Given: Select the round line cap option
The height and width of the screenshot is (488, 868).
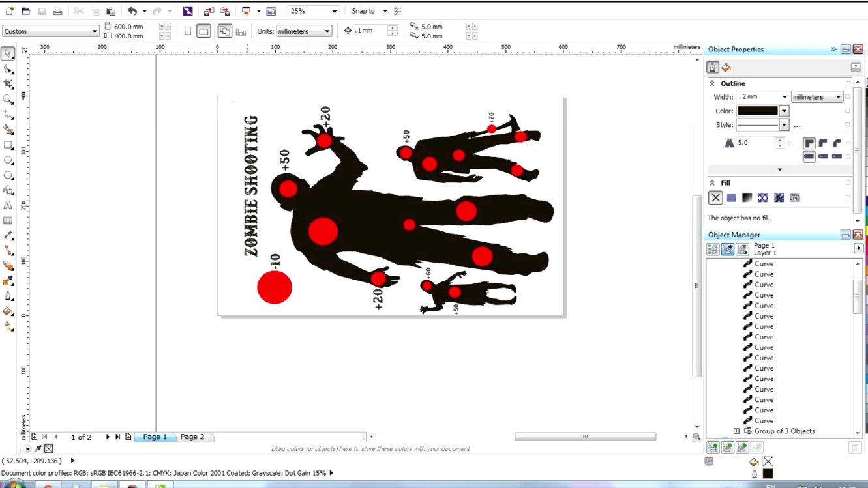Looking at the screenshot, I should click(x=823, y=156).
